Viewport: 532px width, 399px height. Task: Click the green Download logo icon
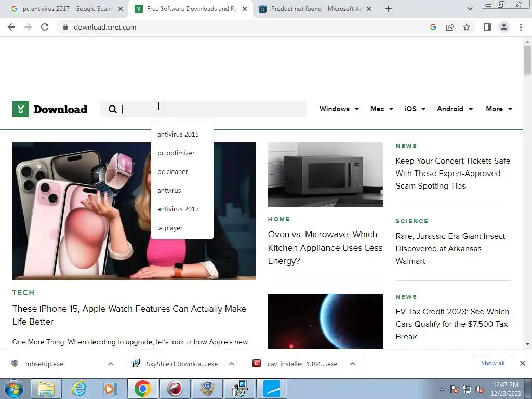point(21,109)
